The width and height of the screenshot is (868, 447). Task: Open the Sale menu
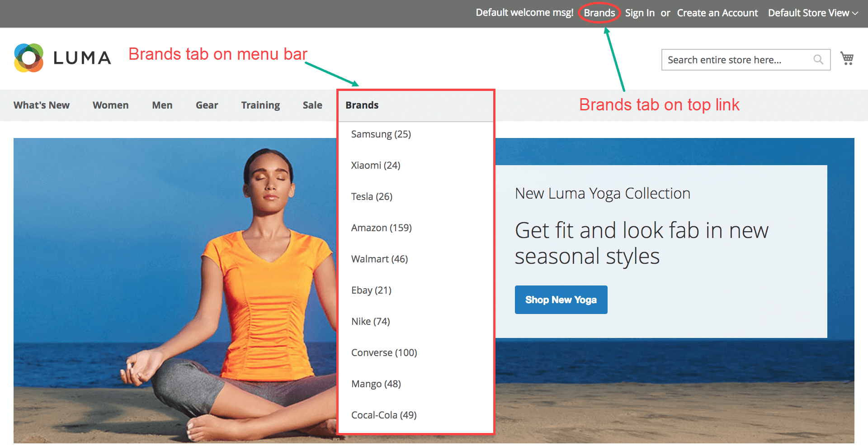click(x=312, y=105)
